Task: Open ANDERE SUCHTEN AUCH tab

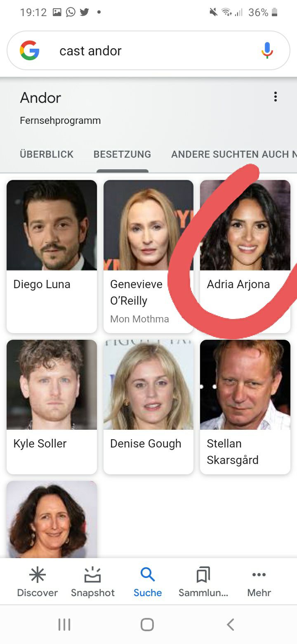Action: 234,154
